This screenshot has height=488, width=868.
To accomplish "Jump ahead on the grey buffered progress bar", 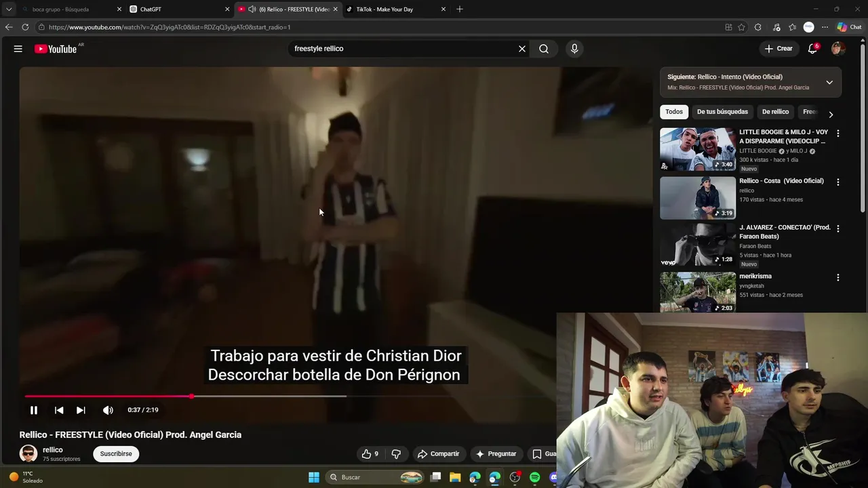I will (x=270, y=396).
